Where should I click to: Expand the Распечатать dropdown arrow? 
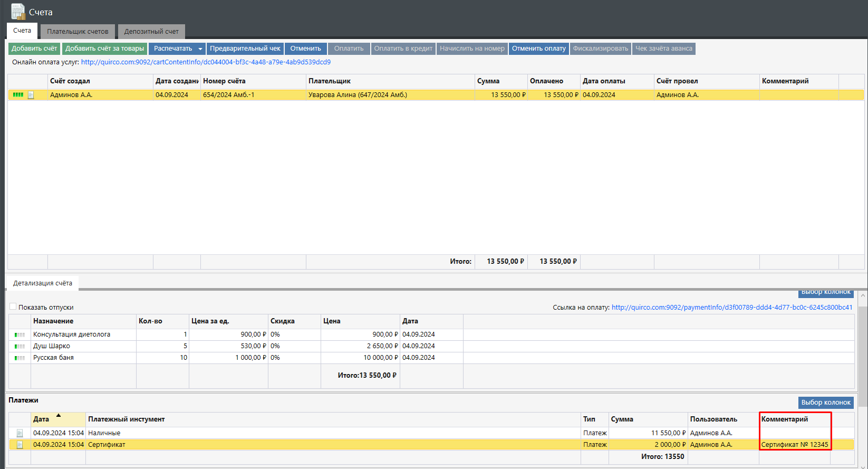pyautogui.click(x=200, y=49)
